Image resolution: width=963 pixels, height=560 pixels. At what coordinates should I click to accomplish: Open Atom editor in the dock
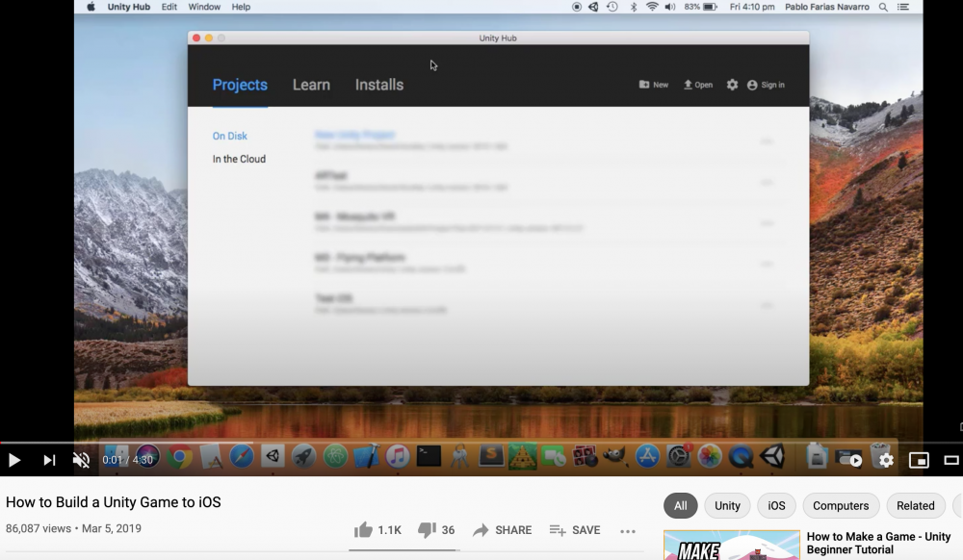(x=335, y=457)
